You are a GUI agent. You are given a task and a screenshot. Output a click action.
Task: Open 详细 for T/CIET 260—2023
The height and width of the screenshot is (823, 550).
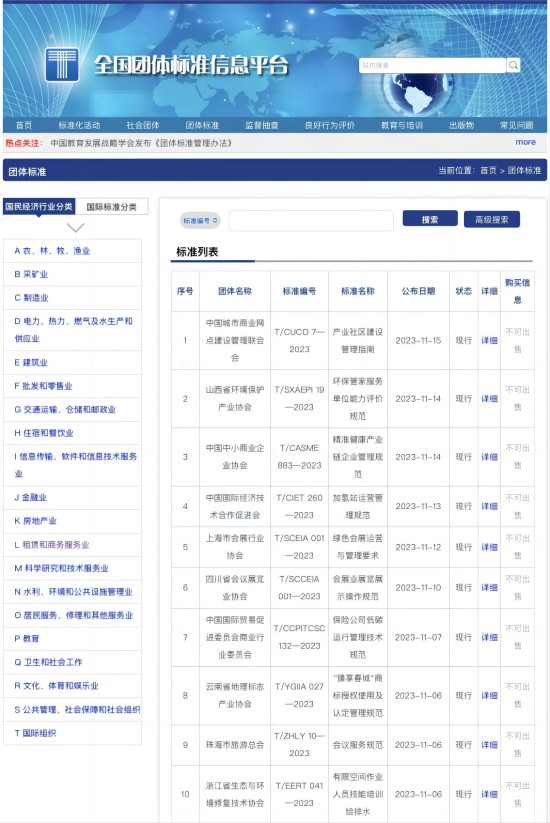point(489,507)
